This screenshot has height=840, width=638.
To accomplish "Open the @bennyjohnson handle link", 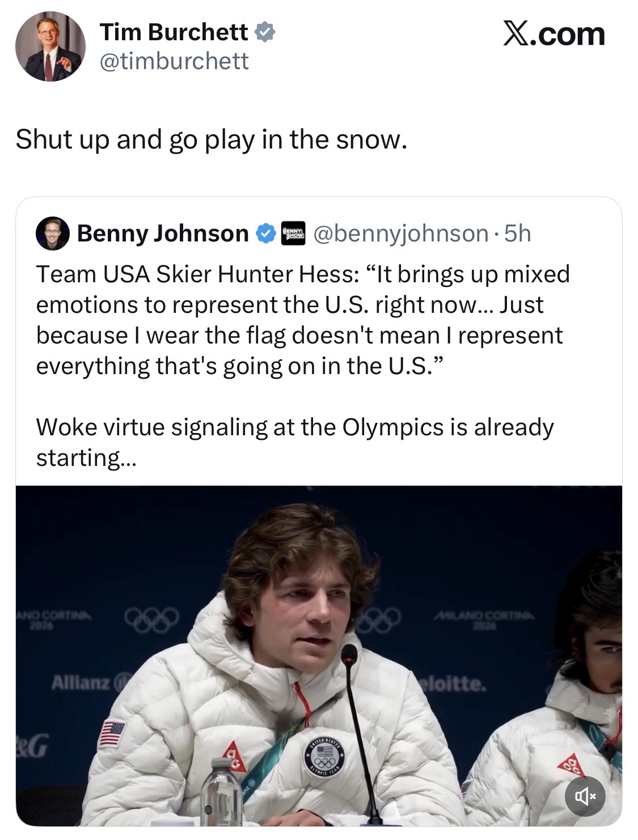I will tap(400, 234).
